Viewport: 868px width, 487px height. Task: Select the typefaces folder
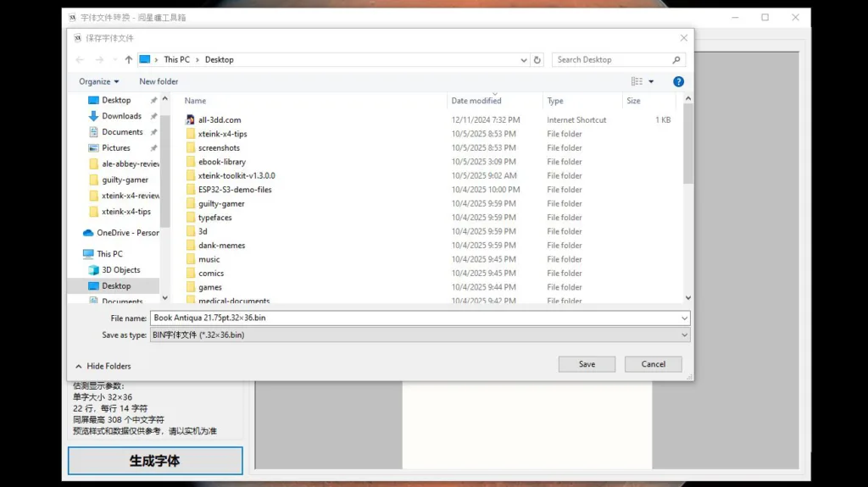tap(214, 218)
